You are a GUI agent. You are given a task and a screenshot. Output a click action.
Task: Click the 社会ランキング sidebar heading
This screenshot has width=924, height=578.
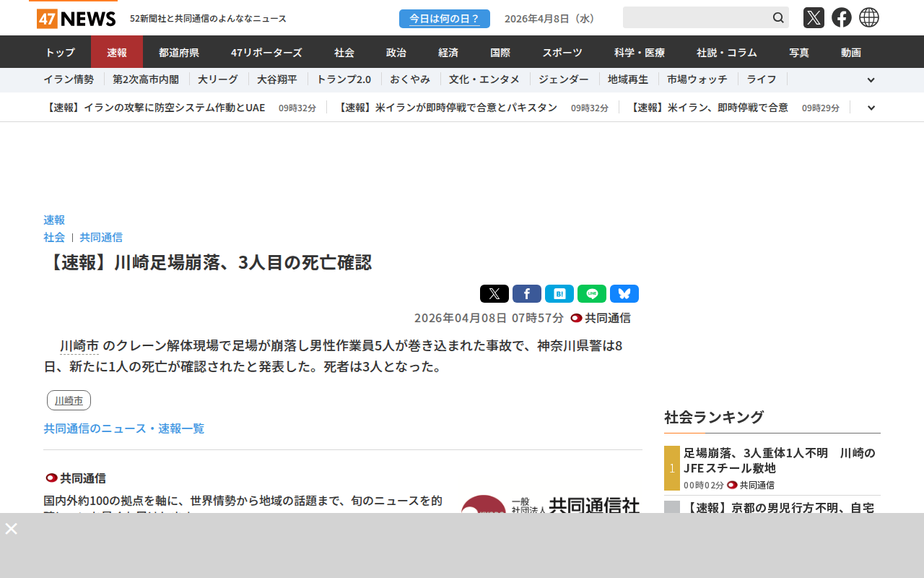(x=714, y=417)
